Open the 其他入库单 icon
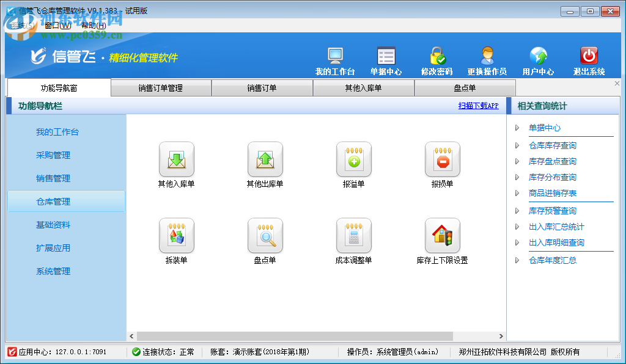This screenshot has height=364, width=626. click(176, 159)
